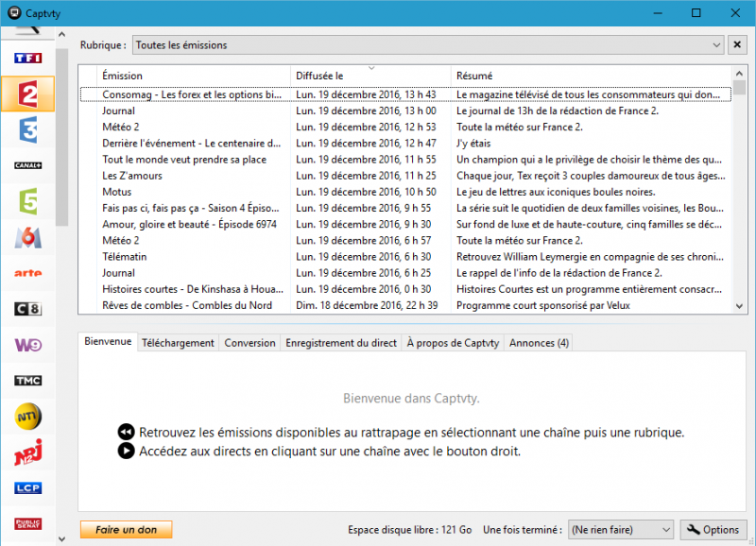Select the France 3 channel icon
The image size is (756, 546).
pos(28,129)
